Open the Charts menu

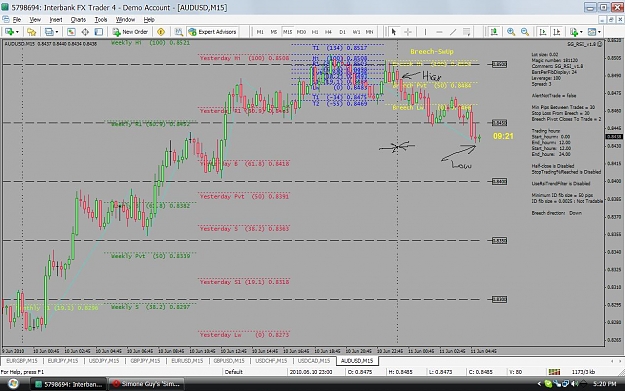click(78, 20)
